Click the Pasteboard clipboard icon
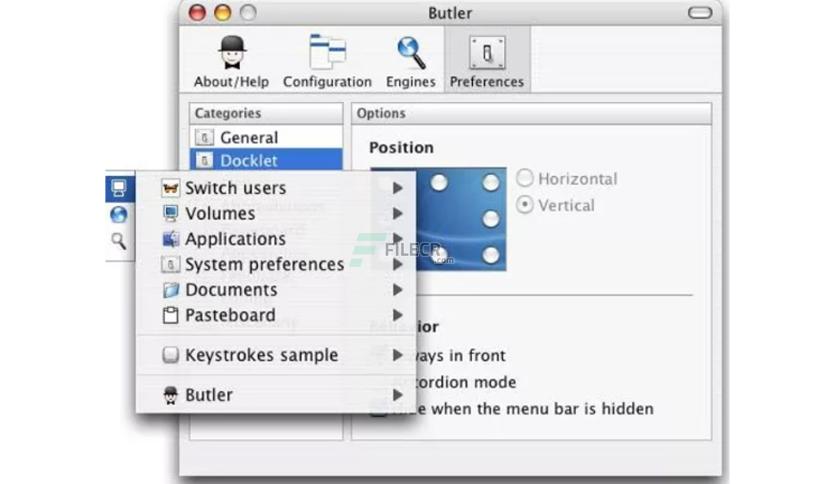Image resolution: width=836 pixels, height=484 pixels. click(170, 315)
